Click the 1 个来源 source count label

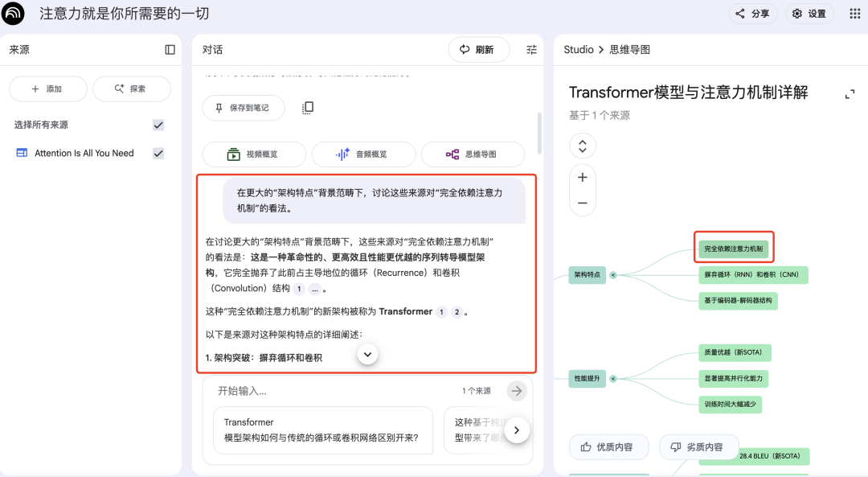pos(477,391)
